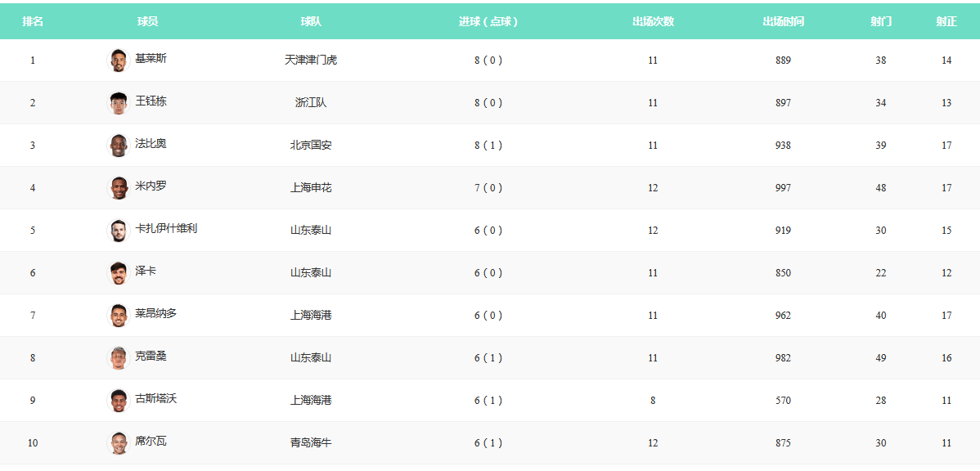Click the 出场时间 column header

coord(783,22)
